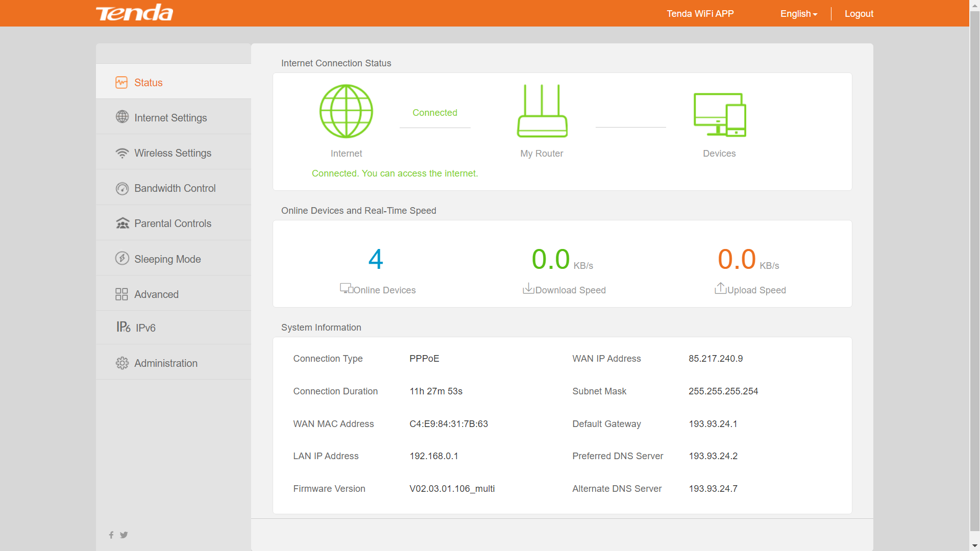Go to Status menu item

174,82
